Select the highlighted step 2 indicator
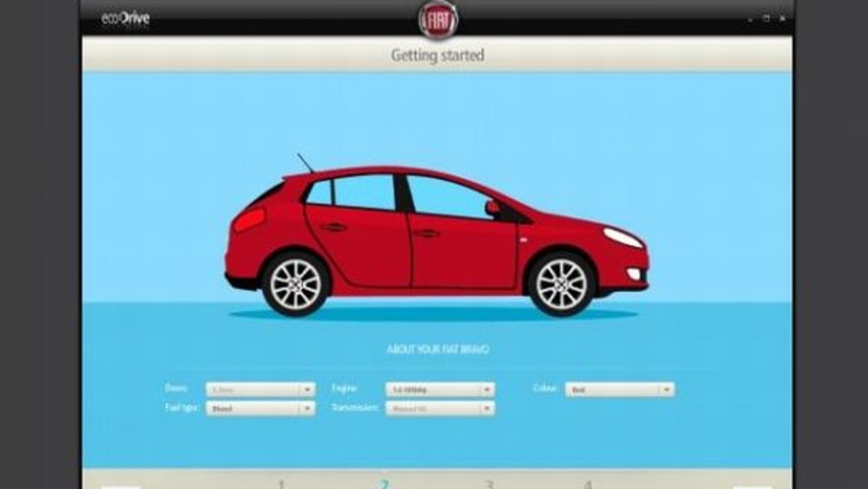This screenshot has height=489, width=868. 384,484
